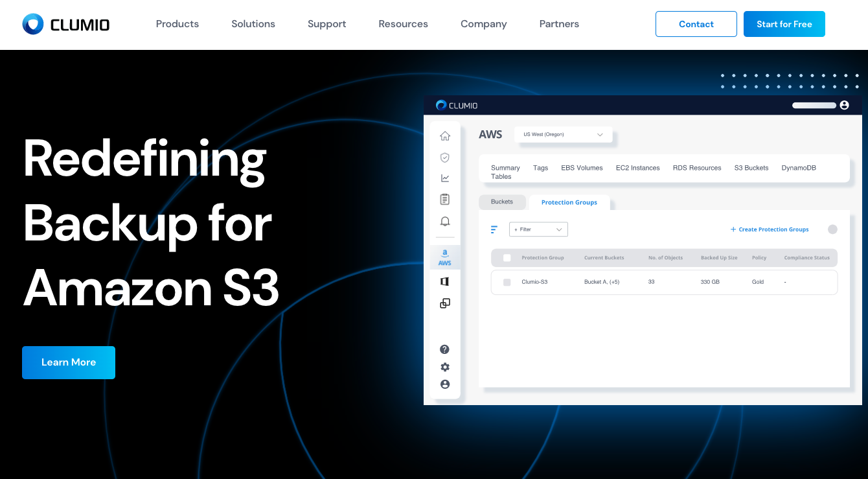This screenshot has width=868, height=479.
Task: Open the Resources menu
Action: point(404,24)
